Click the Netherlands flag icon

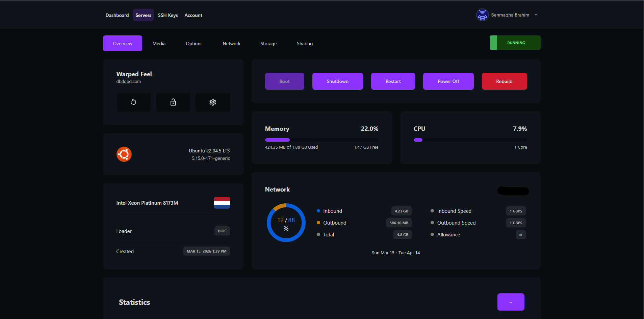coord(222,203)
